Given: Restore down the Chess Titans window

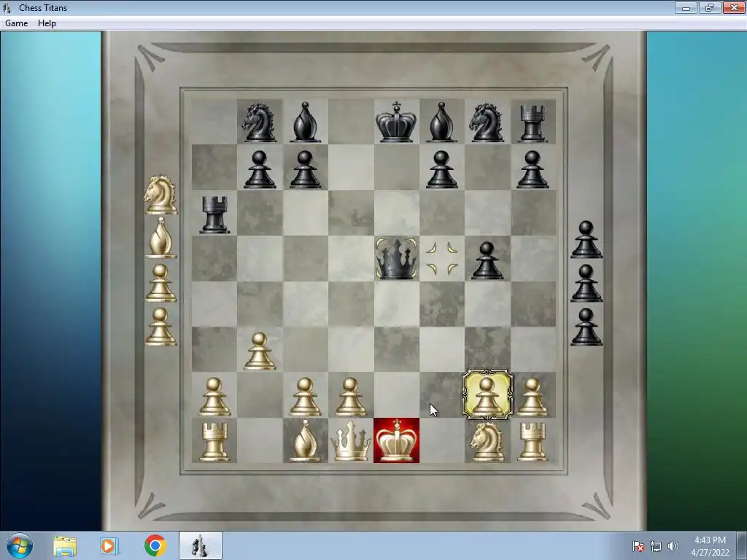Looking at the screenshot, I should (x=710, y=7).
